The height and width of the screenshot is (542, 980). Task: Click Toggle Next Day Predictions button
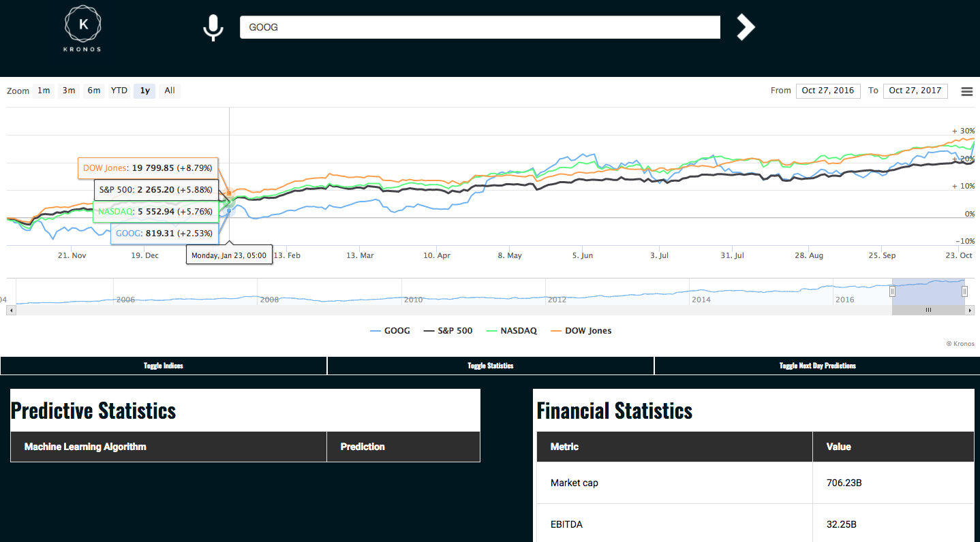[817, 366]
